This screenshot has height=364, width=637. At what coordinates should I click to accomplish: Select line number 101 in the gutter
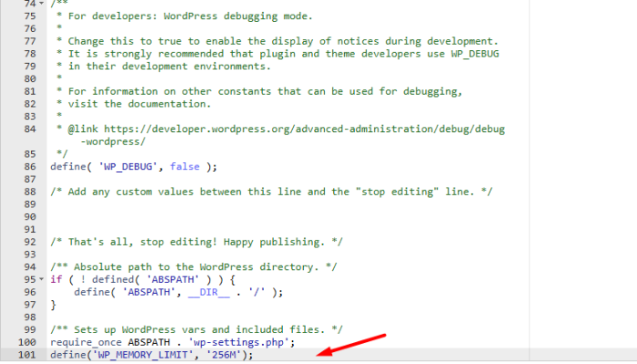click(27, 355)
